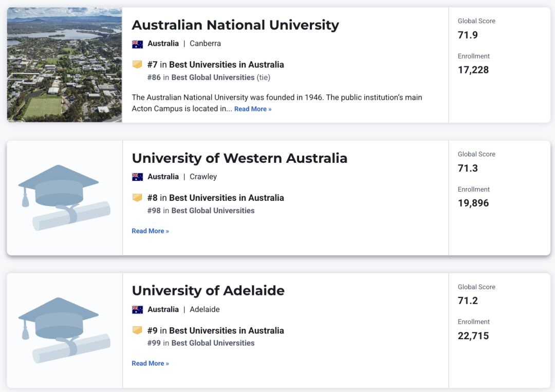Click the graduation cap placeholder for Western Australia
The height and width of the screenshot is (392, 555).
(64, 198)
